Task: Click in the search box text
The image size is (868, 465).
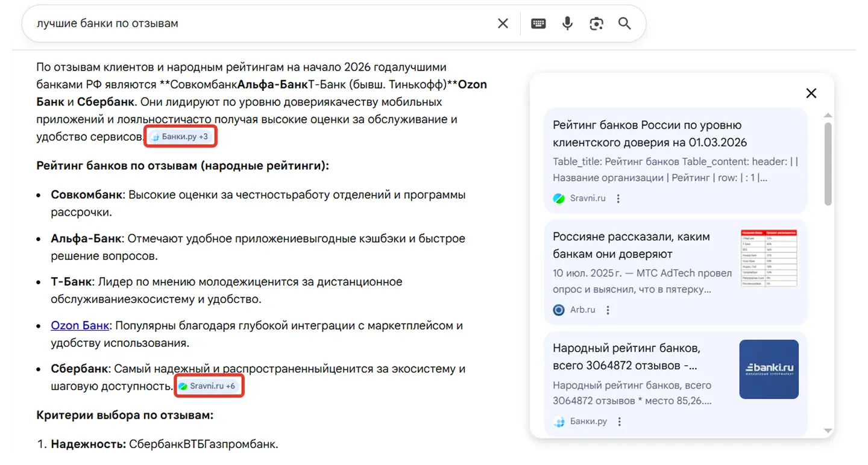Action: pos(107,23)
